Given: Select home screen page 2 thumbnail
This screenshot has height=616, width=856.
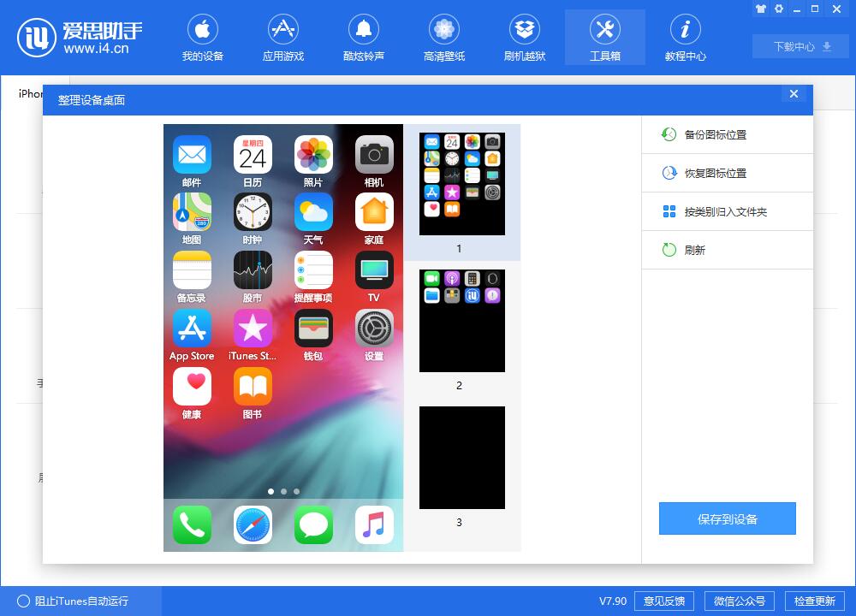Looking at the screenshot, I should 461,321.
